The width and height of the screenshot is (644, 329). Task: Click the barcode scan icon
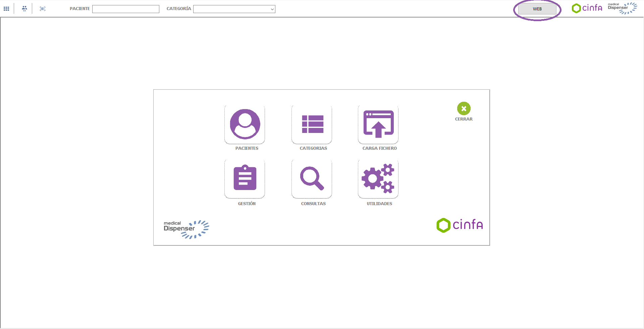pos(43,9)
